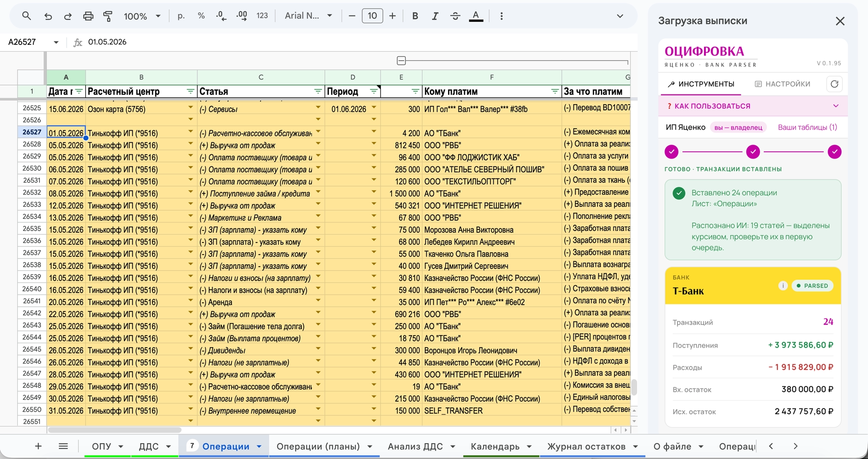Select the paint format tool
868x459 pixels.
tap(108, 16)
